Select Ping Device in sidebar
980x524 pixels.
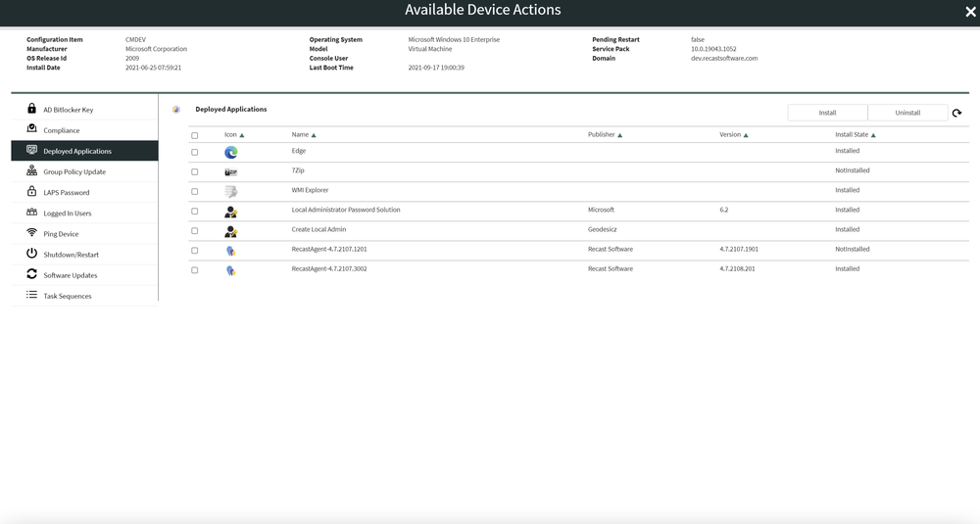click(x=84, y=233)
